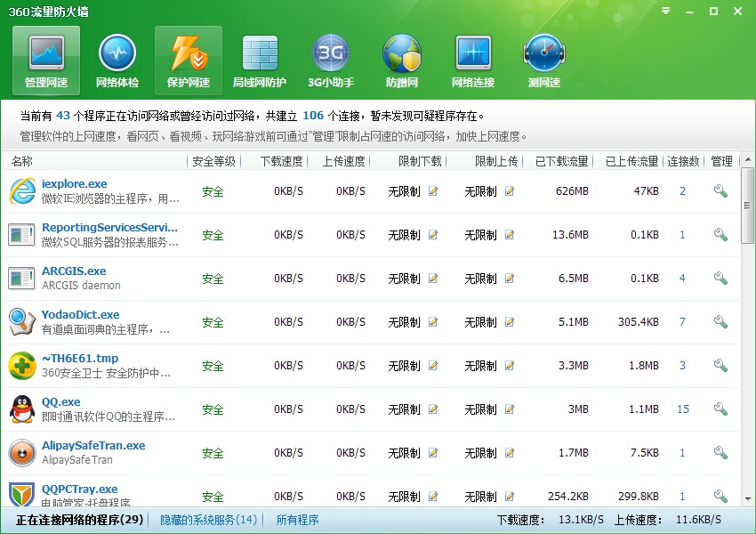Viewport: 756px width, 534px height.
Task: Click the Internet Explorer program icon
Action: pyautogui.click(x=22, y=191)
